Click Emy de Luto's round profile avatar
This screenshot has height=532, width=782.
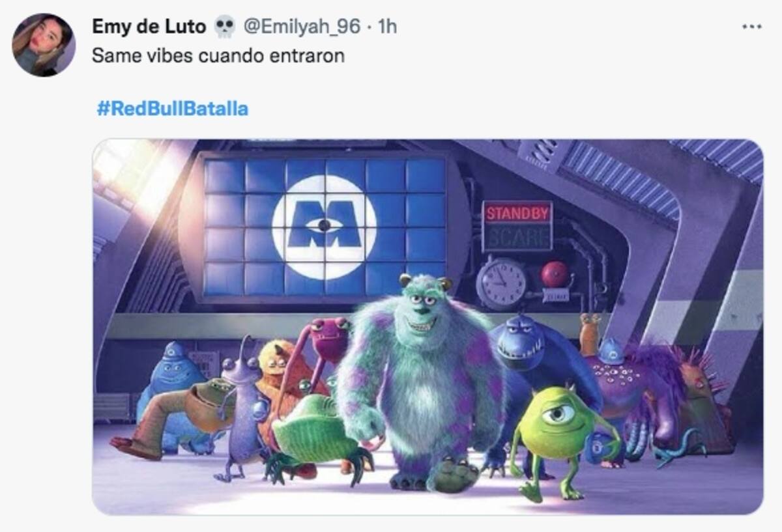(x=44, y=45)
